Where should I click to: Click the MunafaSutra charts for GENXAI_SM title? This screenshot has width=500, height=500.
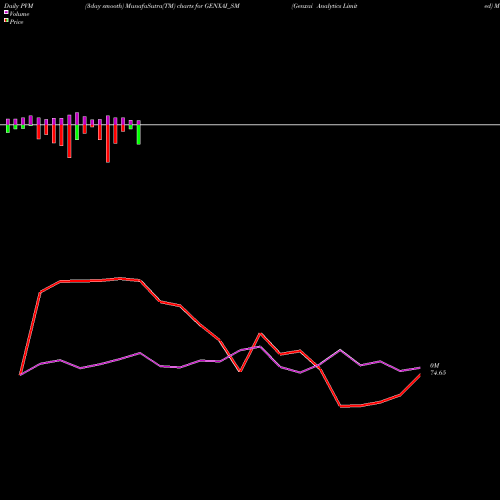162,6
